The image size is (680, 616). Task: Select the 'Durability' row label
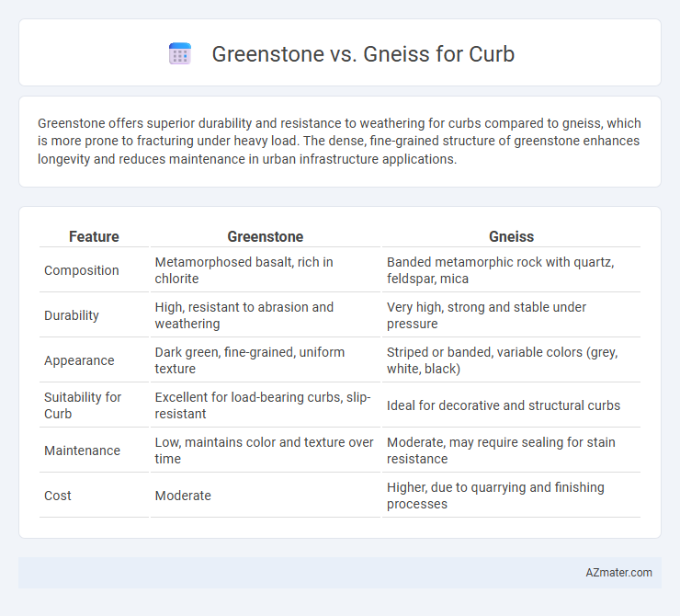coord(72,315)
